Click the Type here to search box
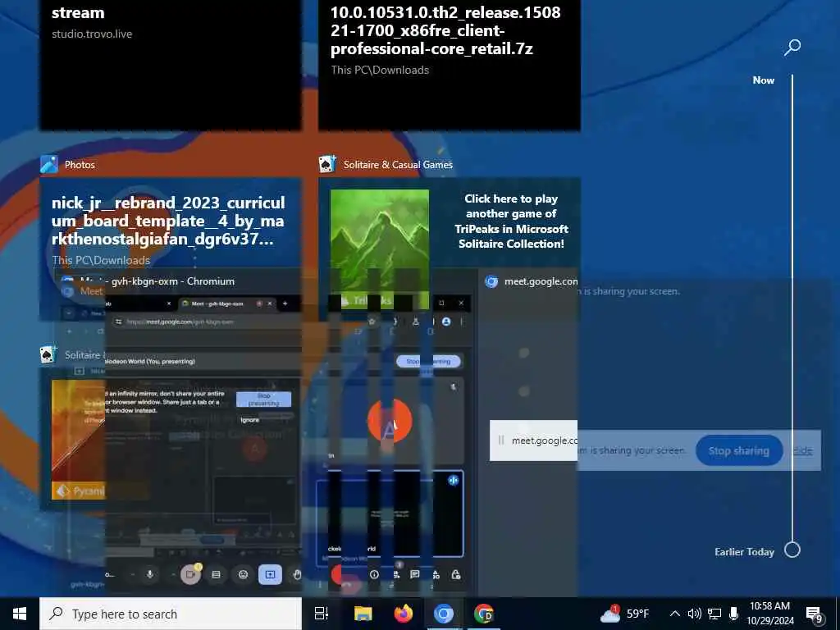Viewport: 840px width, 630px height. coord(171,614)
